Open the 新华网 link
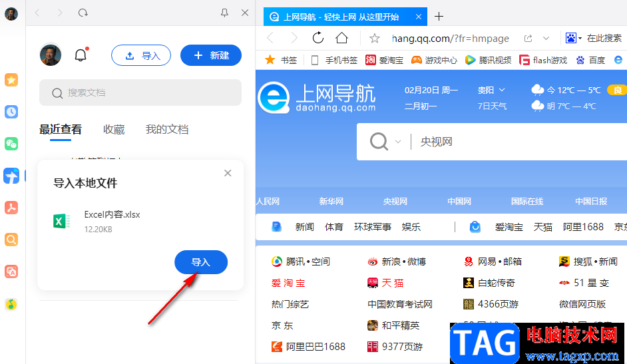Screen dimensions: 627x364 pyautogui.click(x=331, y=202)
